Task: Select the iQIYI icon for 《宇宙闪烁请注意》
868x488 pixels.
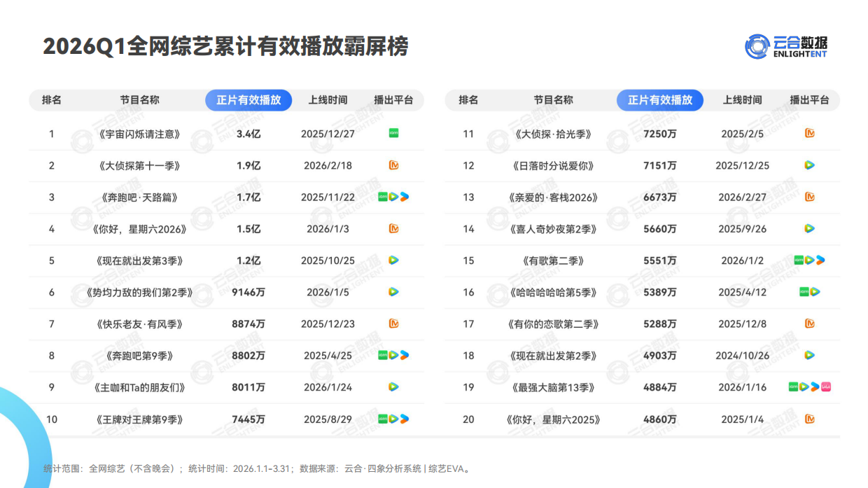Action: point(394,133)
